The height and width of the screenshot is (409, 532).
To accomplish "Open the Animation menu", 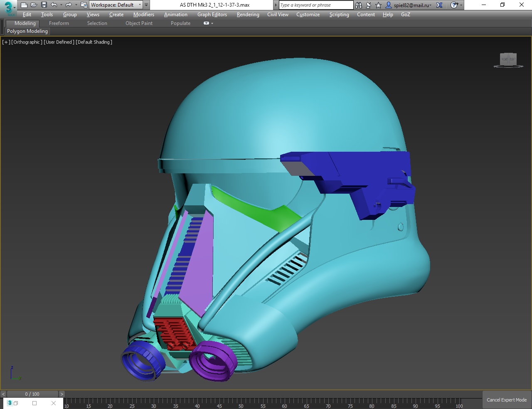I will (x=176, y=15).
